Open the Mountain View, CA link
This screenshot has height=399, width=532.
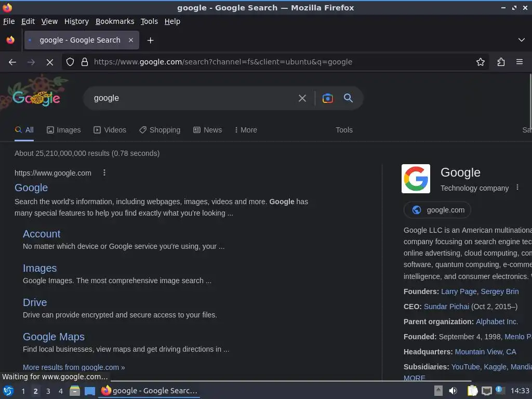coord(486,352)
